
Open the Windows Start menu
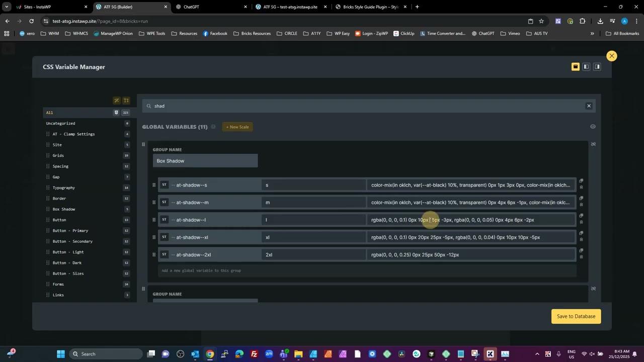tap(60, 354)
